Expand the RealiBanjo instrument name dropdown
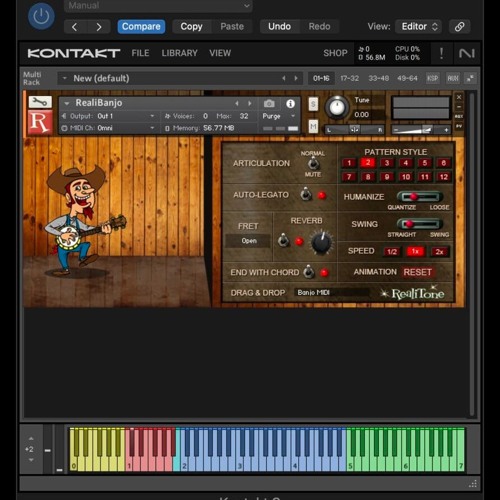Screen dimensions: 500x500 pos(67,103)
